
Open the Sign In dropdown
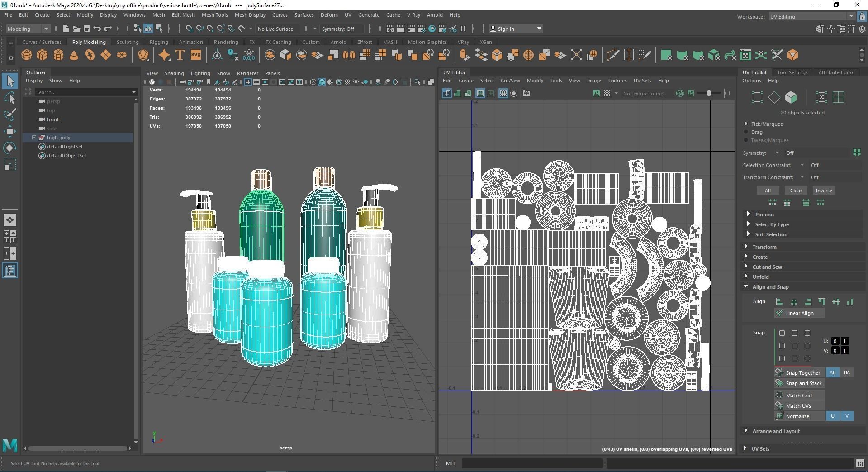point(516,29)
